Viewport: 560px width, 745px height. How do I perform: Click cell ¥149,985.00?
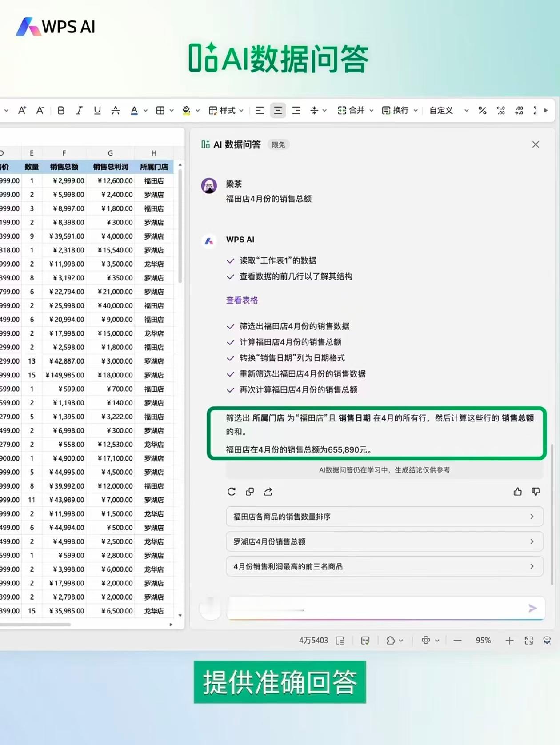[64, 375]
